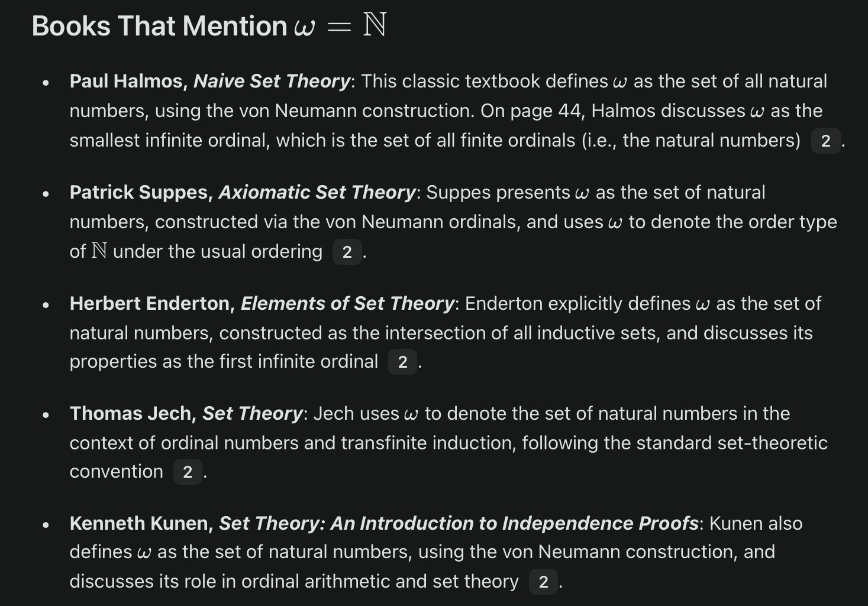Click the ω = ℕ formula in heading
868x606 pixels.
point(340,26)
